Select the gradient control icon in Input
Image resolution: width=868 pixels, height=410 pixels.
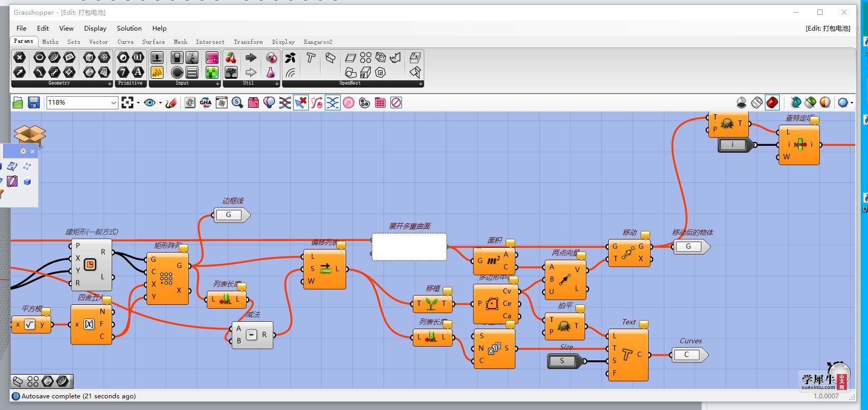click(212, 58)
